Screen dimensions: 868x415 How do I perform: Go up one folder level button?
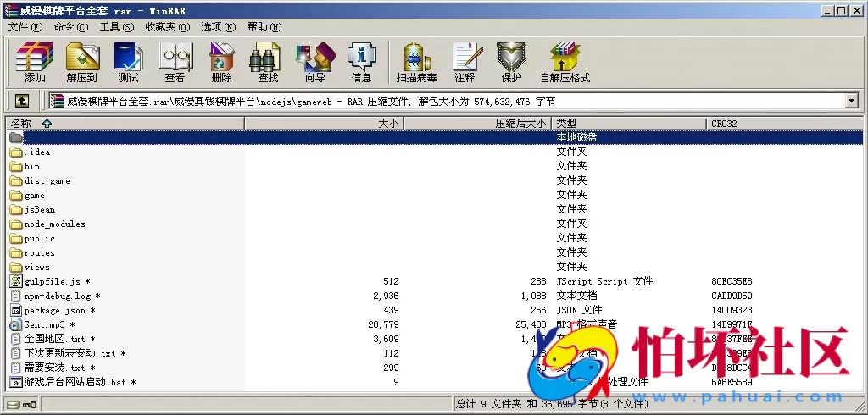(22, 102)
